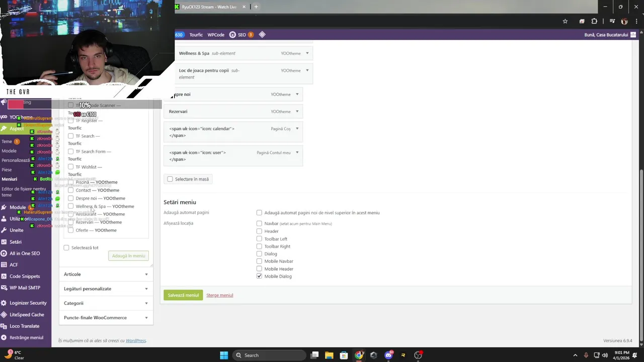Open WPCode in the admin bar
The image size is (644, 362).
pyautogui.click(x=216, y=35)
